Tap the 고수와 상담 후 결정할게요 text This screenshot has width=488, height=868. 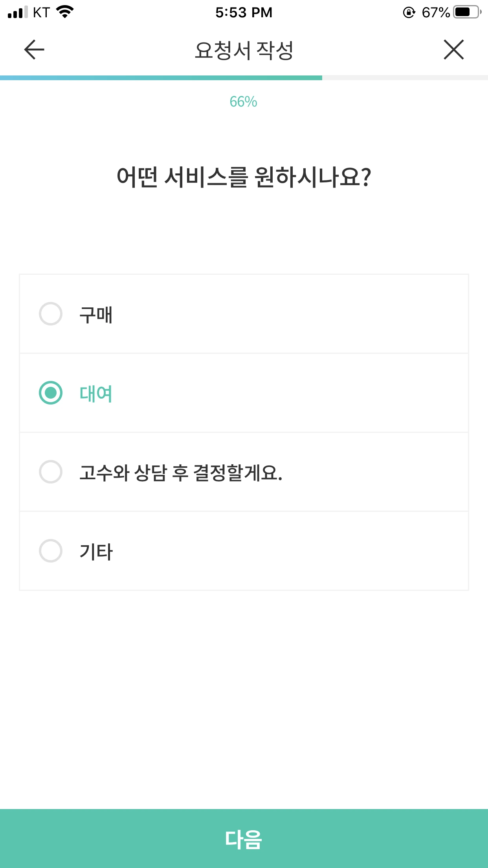tap(181, 473)
